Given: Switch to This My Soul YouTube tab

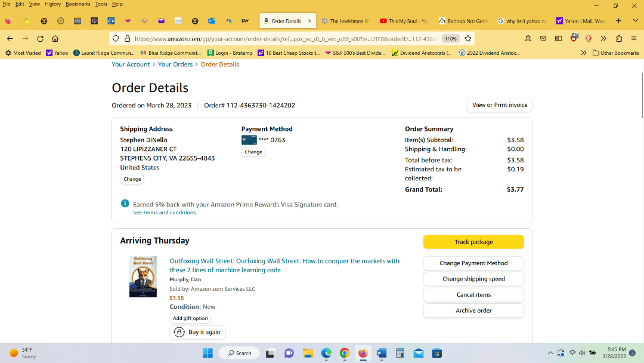Looking at the screenshot, I should (x=405, y=21).
